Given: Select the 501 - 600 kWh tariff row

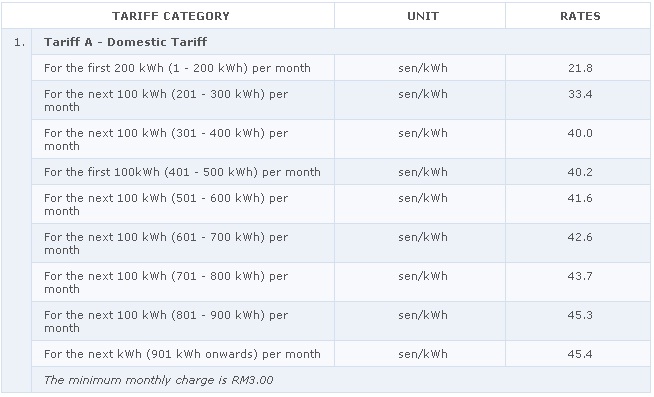Looking at the screenshot, I should 341,204.
